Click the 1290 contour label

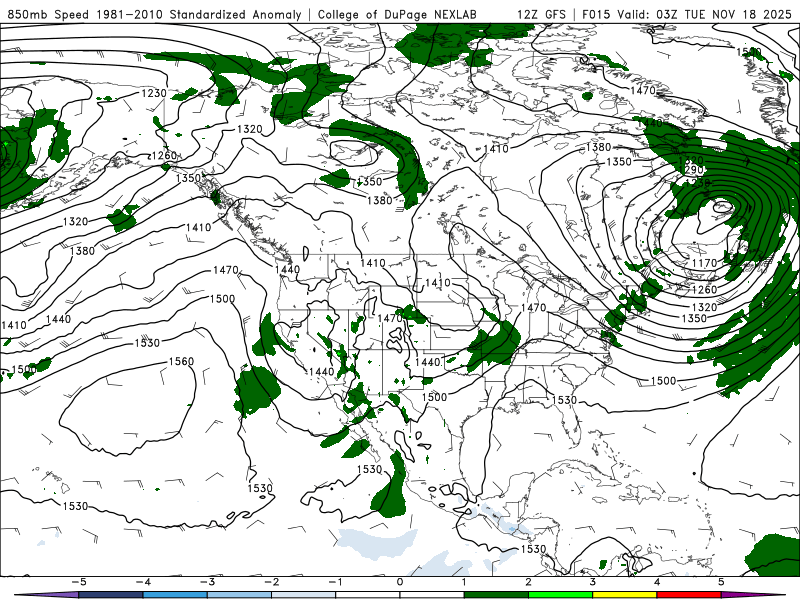coord(692,170)
